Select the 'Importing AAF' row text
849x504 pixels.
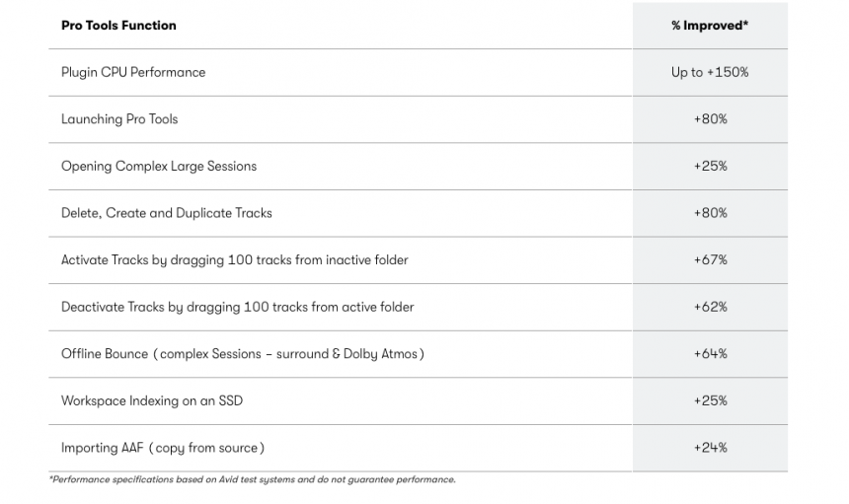(163, 448)
